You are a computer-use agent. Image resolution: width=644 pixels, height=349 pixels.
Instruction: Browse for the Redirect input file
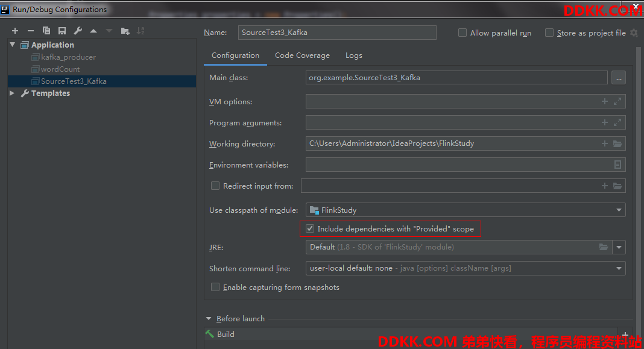(617, 186)
